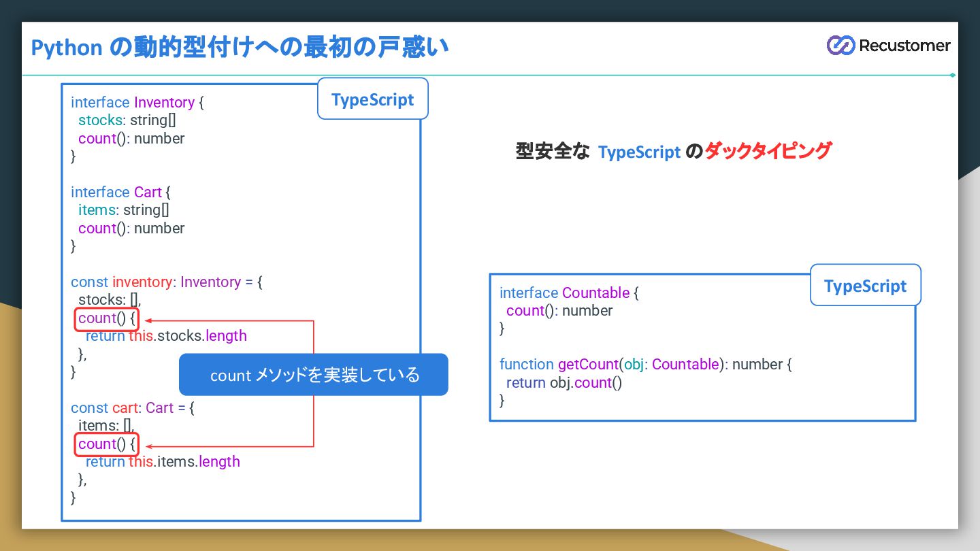Image resolution: width=980 pixels, height=551 pixels.
Task: Click the line interface Inventory {
Action: click(137, 103)
